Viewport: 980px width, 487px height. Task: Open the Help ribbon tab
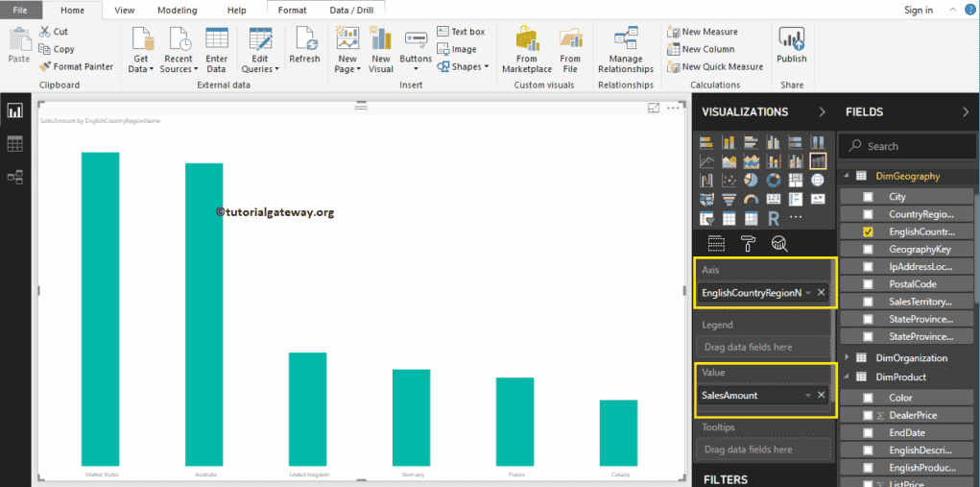pyautogui.click(x=236, y=10)
